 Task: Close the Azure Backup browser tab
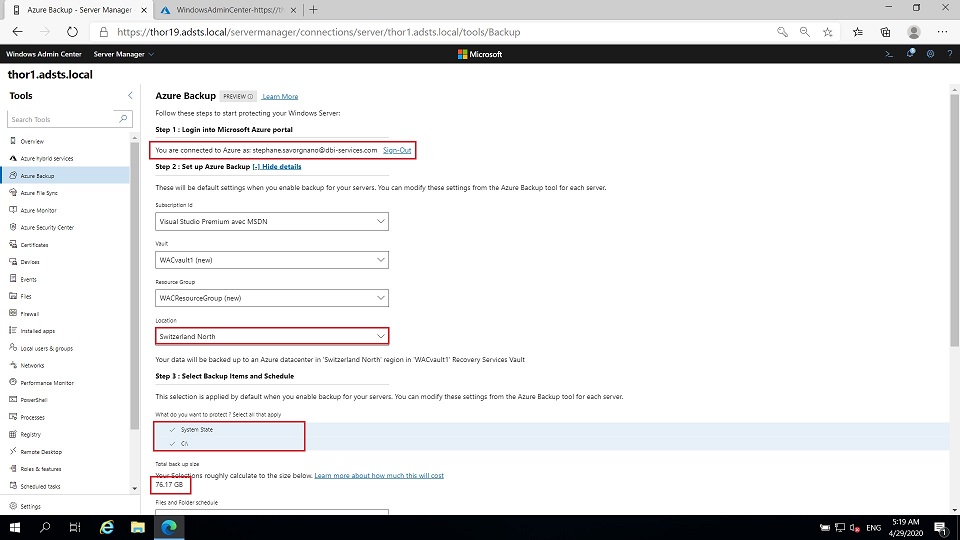tap(144, 10)
